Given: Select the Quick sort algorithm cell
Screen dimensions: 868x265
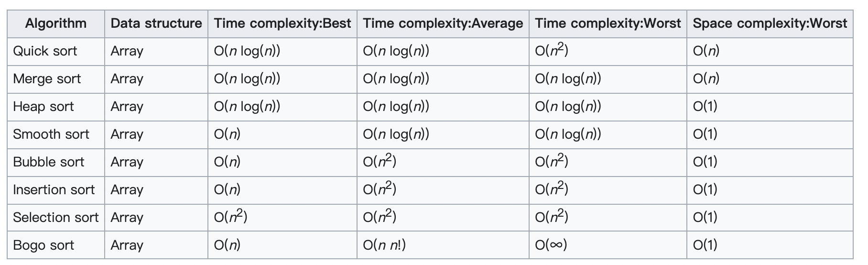Looking at the screenshot, I should (45, 51).
